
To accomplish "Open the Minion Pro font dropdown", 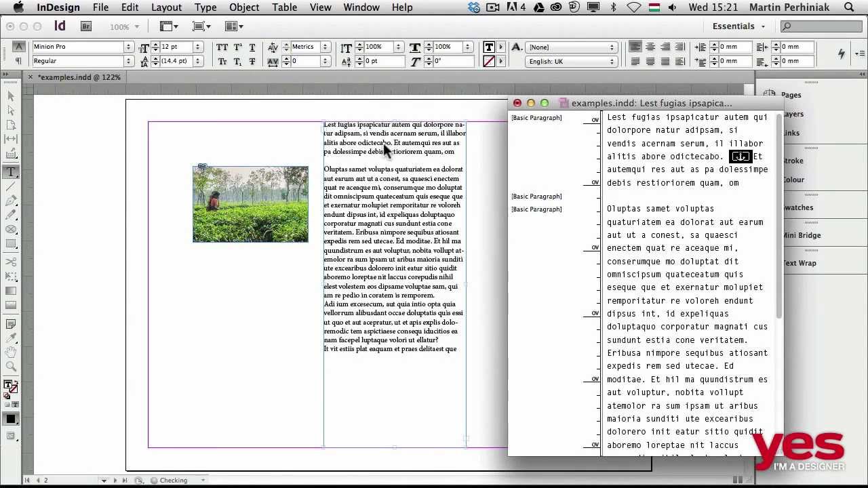I will (x=128, y=47).
